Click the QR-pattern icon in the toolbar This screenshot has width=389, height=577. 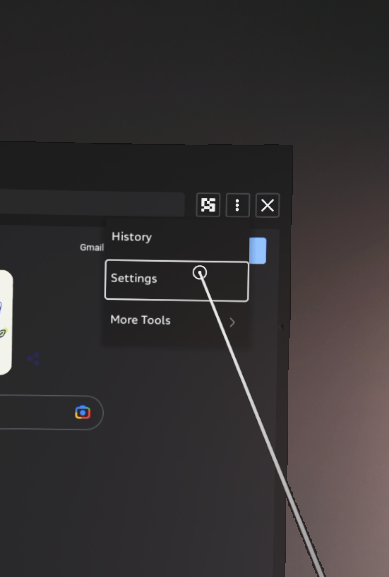tap(208, 205)
